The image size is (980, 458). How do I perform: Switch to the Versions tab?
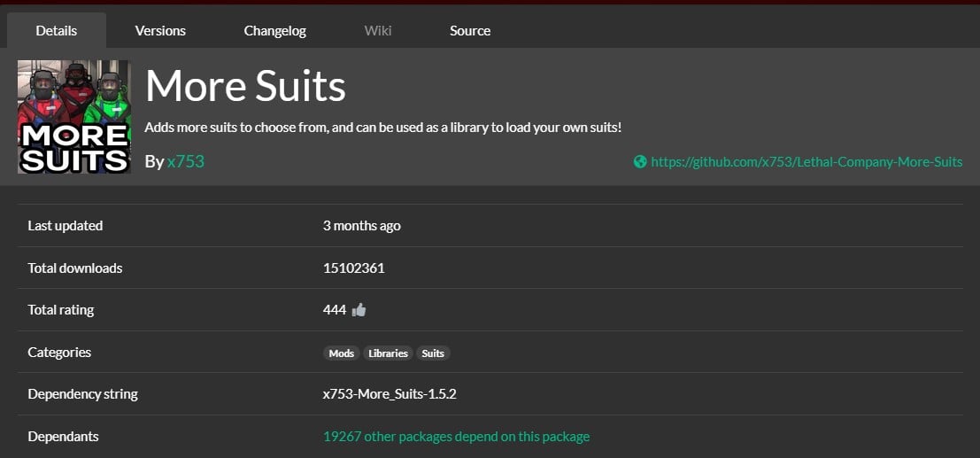160,31
